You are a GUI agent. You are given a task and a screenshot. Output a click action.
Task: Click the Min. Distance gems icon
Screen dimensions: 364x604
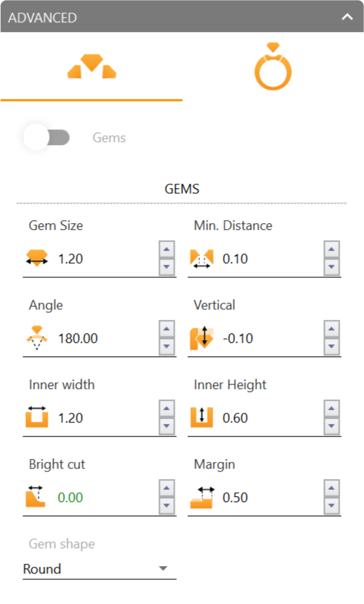[x=201, y=258]
